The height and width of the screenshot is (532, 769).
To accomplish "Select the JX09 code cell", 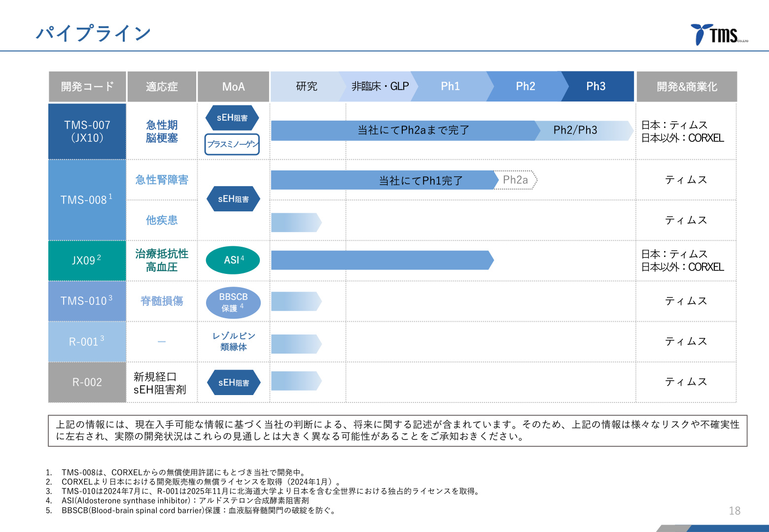I will pyautogui.click(x=87, y=260).
